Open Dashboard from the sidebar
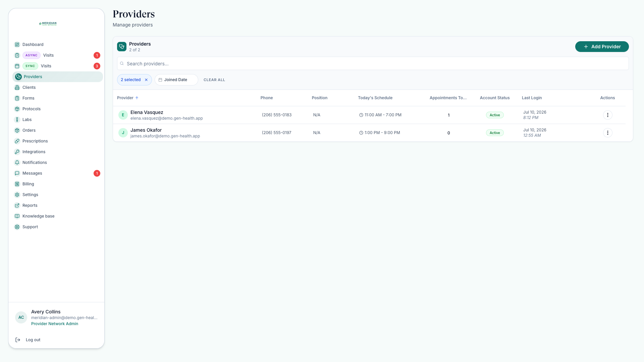This screenshot has height=362, width=644. point(57,45)
